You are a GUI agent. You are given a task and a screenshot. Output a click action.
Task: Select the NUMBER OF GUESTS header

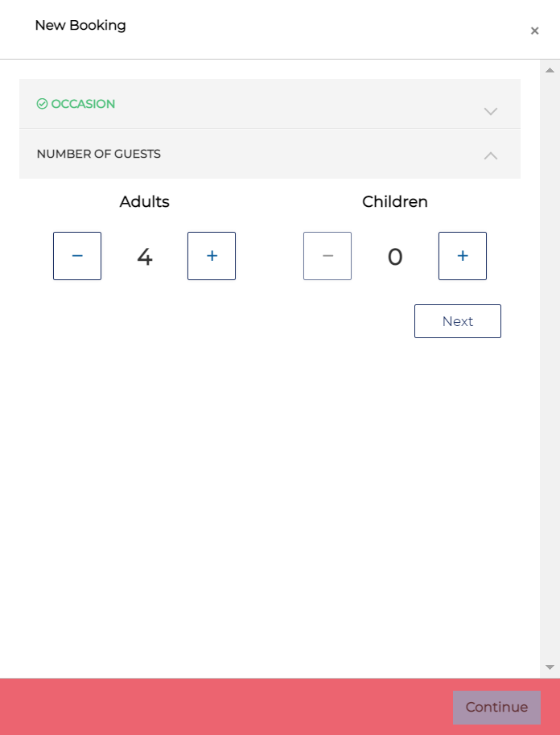click(270, 154)
